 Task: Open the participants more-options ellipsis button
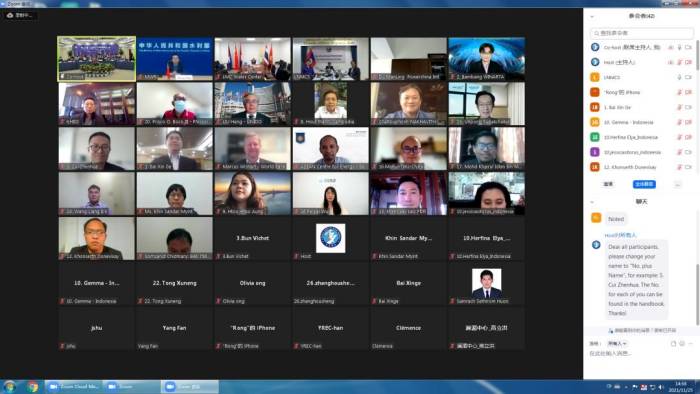coord(677,184)
